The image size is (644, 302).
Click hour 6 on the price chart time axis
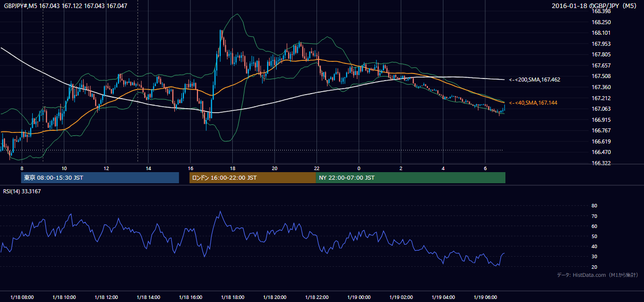click(x=485, y=168)
